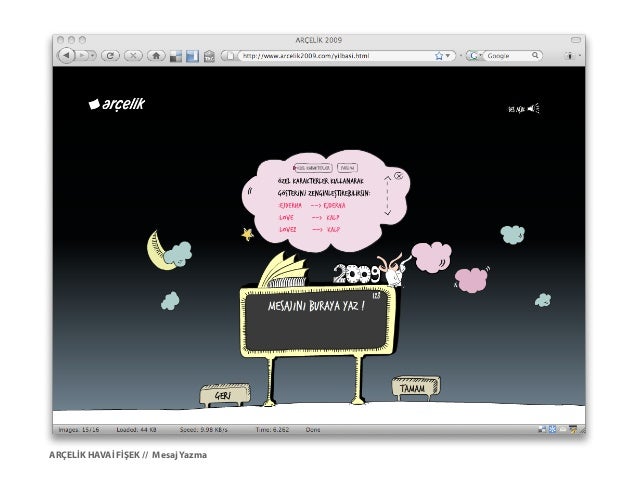Click the toolbar icon at far right
Viewport: 638px width, 479px height.
coord(570,56)
